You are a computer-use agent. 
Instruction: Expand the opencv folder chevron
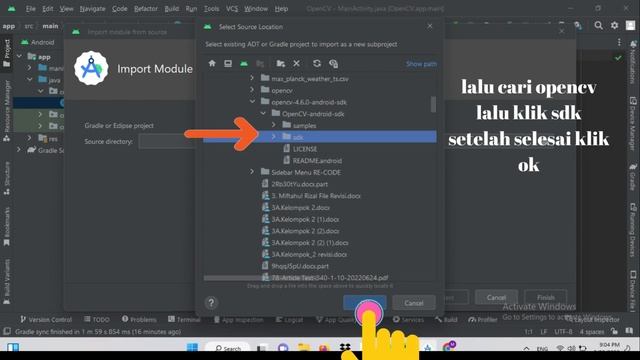coord(252,90)
